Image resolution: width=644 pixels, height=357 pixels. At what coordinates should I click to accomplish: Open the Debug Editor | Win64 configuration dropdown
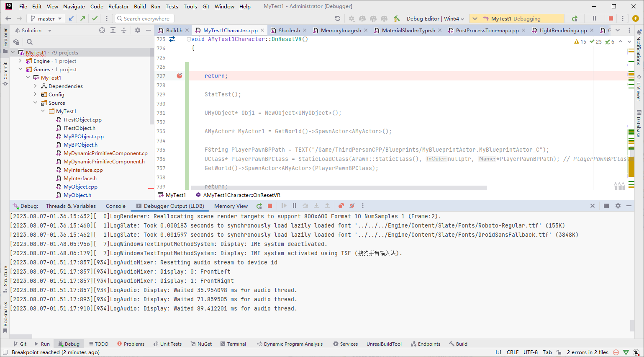[435, 18]
